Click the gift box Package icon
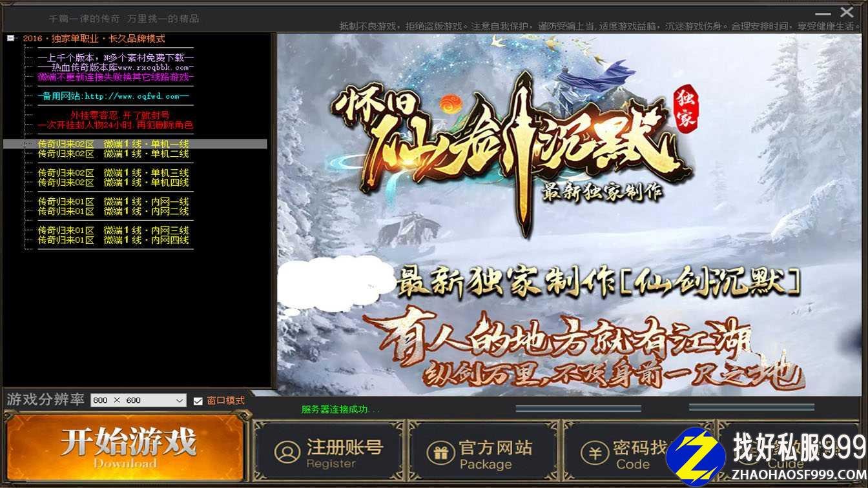 (x=441, y=452)
